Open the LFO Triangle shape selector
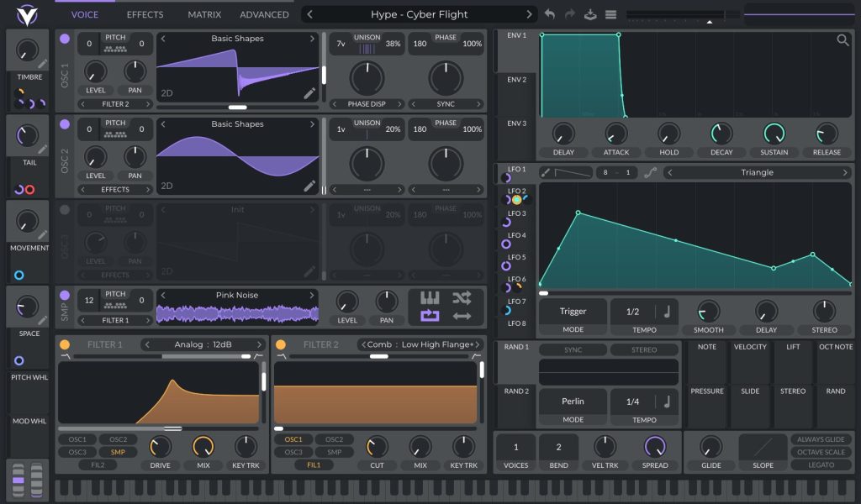Viewport: 861px width, 504px height. 757,172
